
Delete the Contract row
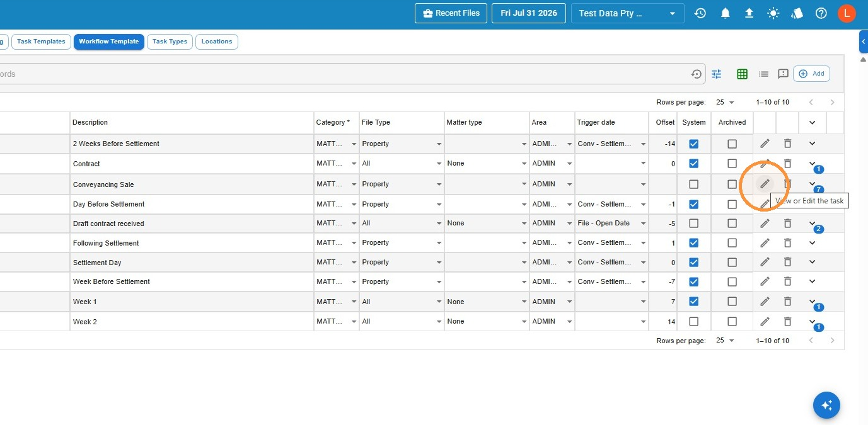(787, 164)
